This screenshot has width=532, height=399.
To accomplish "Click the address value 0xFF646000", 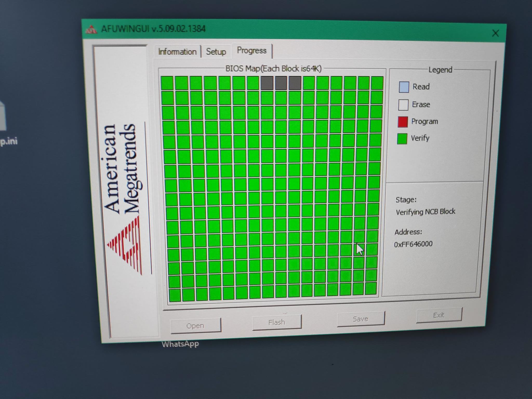I will (x=413, y=244).
